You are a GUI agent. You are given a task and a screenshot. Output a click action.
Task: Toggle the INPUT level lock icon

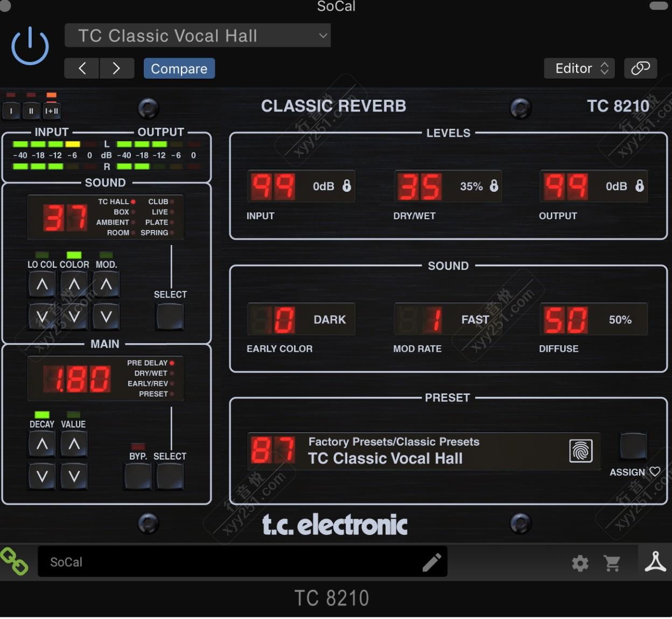tap(347, 186)
